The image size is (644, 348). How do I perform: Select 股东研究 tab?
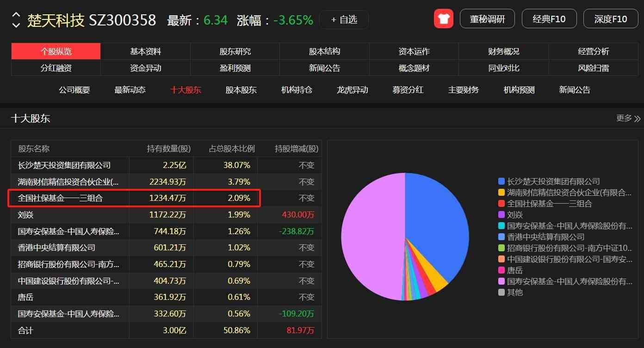tap(235, 51)
